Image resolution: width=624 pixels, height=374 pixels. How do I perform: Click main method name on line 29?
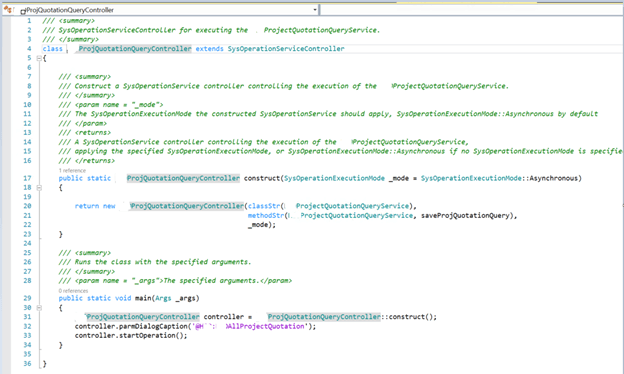coord(143,298)
